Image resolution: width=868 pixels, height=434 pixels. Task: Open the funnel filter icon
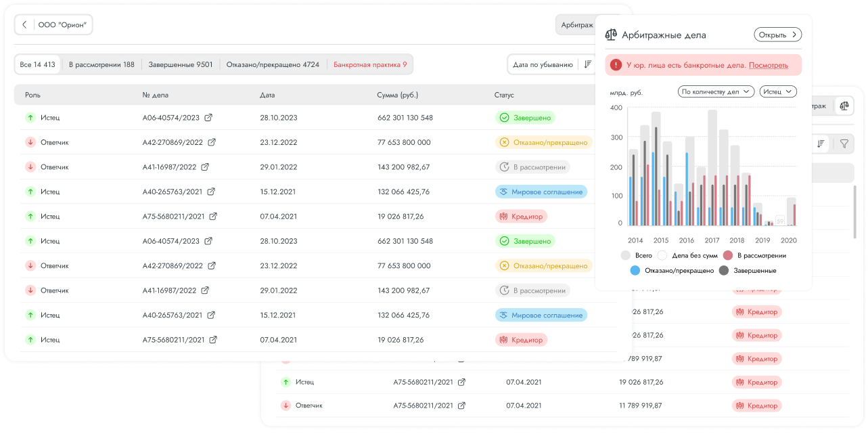[844, 144]
